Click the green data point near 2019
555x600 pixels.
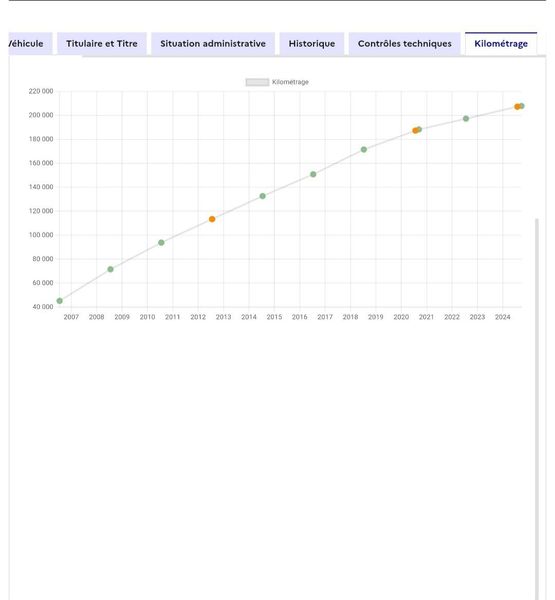pyautogui.click(x=364, y=150)
